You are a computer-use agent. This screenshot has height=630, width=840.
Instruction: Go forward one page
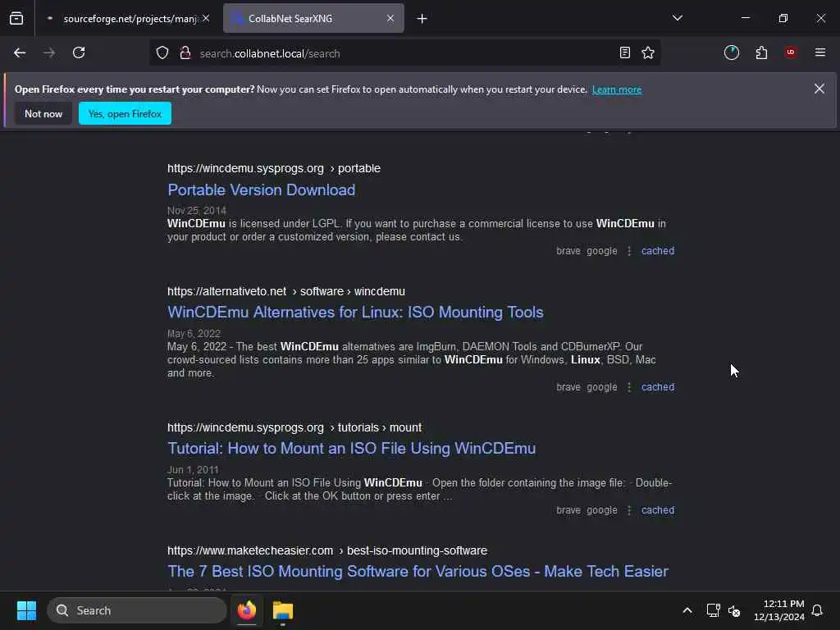[x=48, y=52]
